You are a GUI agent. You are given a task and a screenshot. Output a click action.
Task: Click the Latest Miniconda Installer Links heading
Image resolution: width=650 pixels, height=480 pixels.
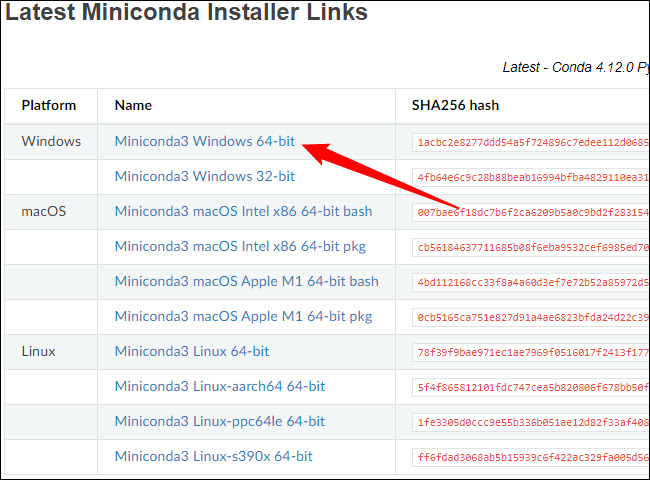tap(186, 11)
